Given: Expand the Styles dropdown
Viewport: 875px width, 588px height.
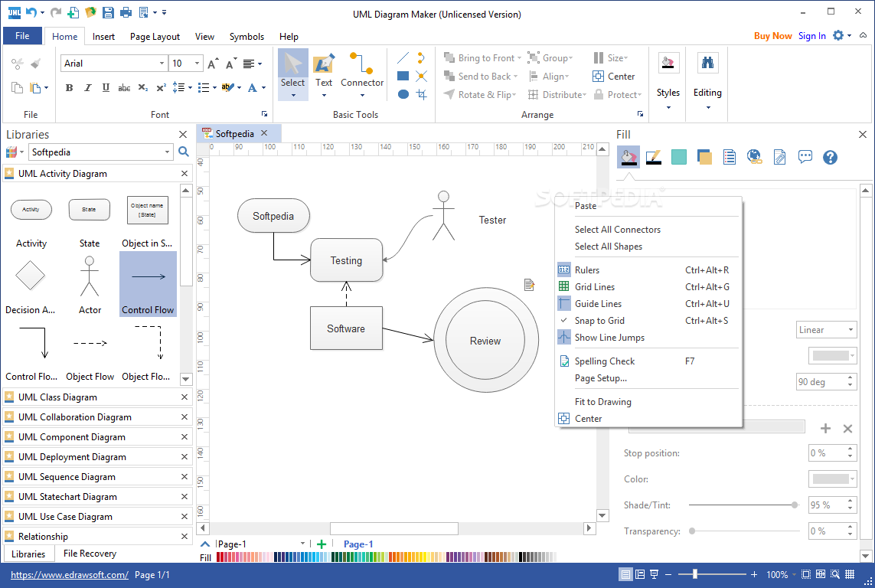Looking at the screenshot, I should point(668,107).
